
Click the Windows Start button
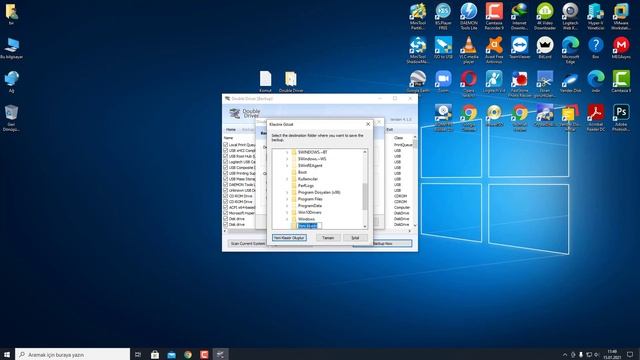[x=7, y=354]
